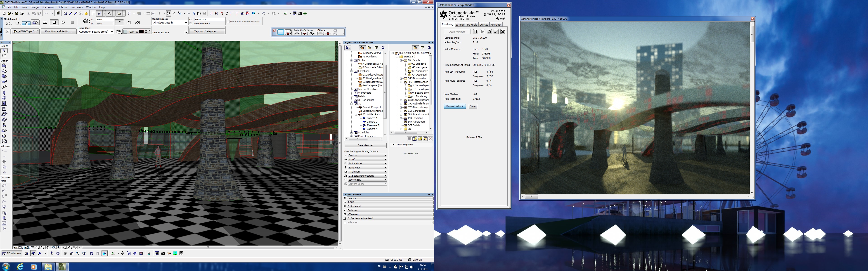The width and height of the screenshot is (868, 272).
Task: Toggle the Resolution Lock button
Action: tap(454, 106)
